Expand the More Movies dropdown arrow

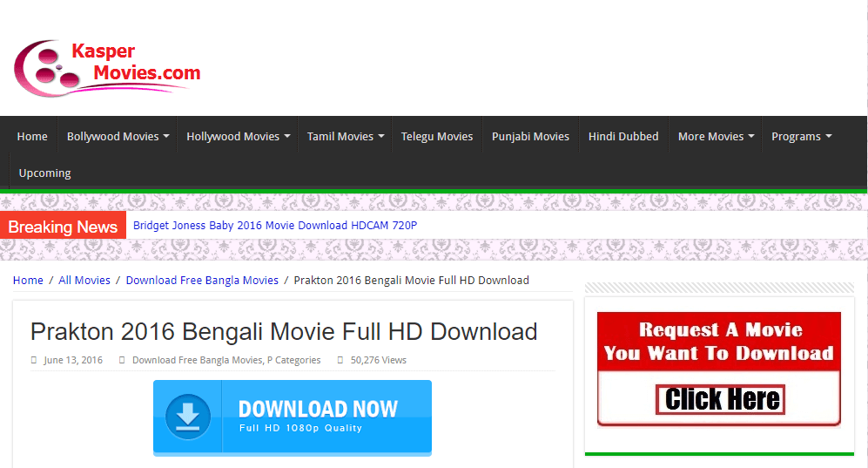751,136
